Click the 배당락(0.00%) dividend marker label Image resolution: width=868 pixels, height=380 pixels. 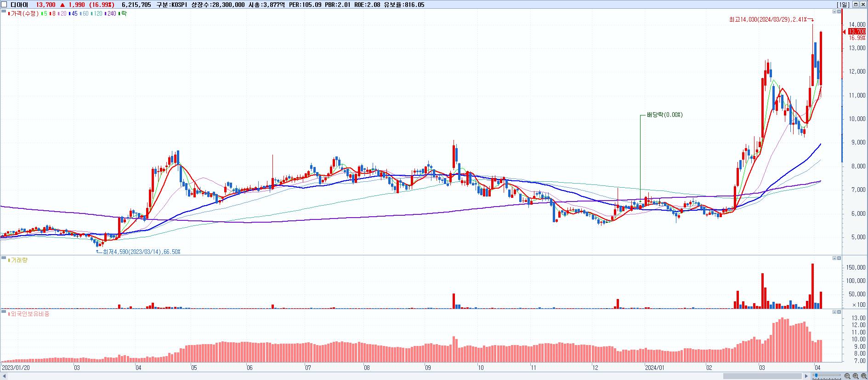[x=664, y=115]
